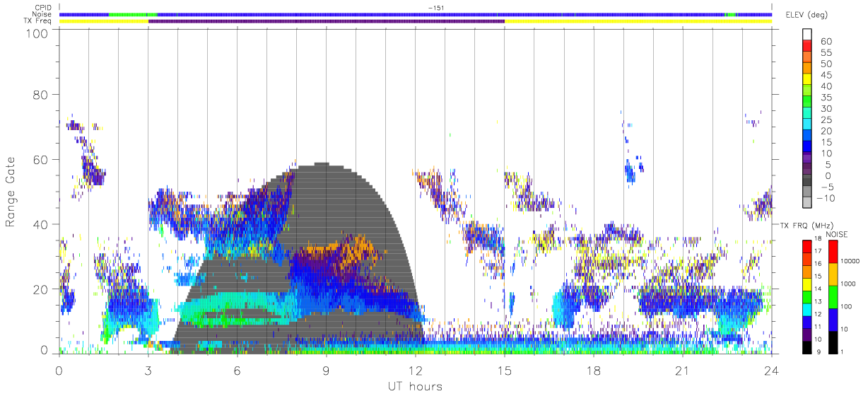
Task: Click the 24 tick label on the UT hours axis
Action: [771, 371]
